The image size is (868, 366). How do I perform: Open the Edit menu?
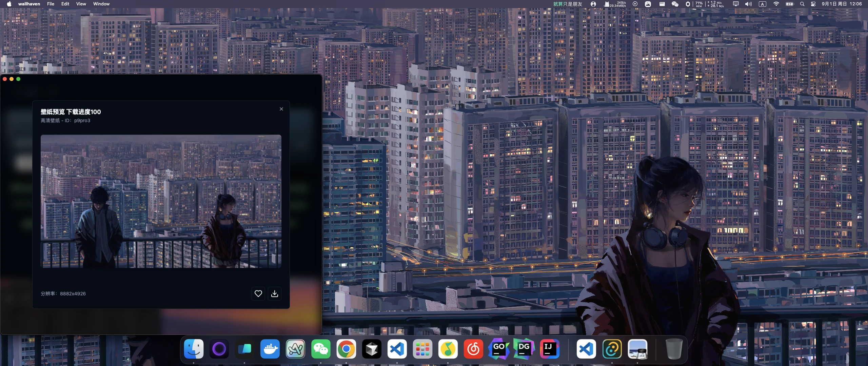pyautogui.click(x=65, y=4)
